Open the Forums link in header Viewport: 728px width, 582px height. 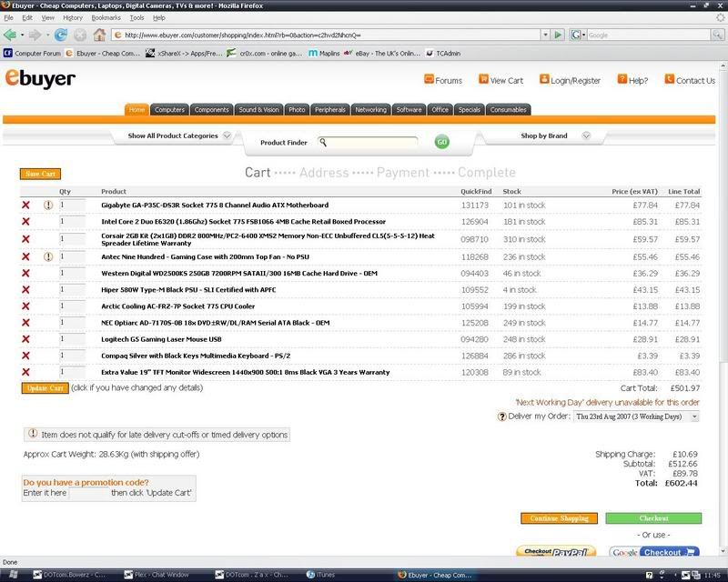click(443, 80)
